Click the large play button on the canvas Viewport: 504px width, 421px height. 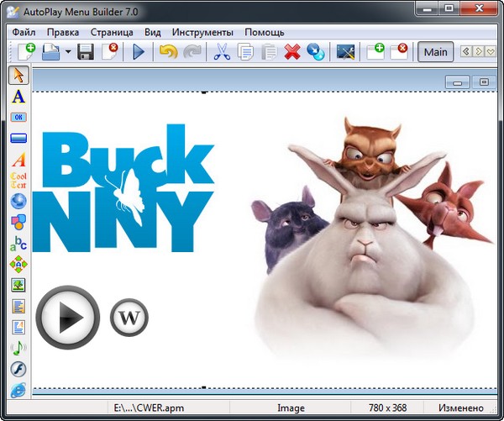point(68,318)
